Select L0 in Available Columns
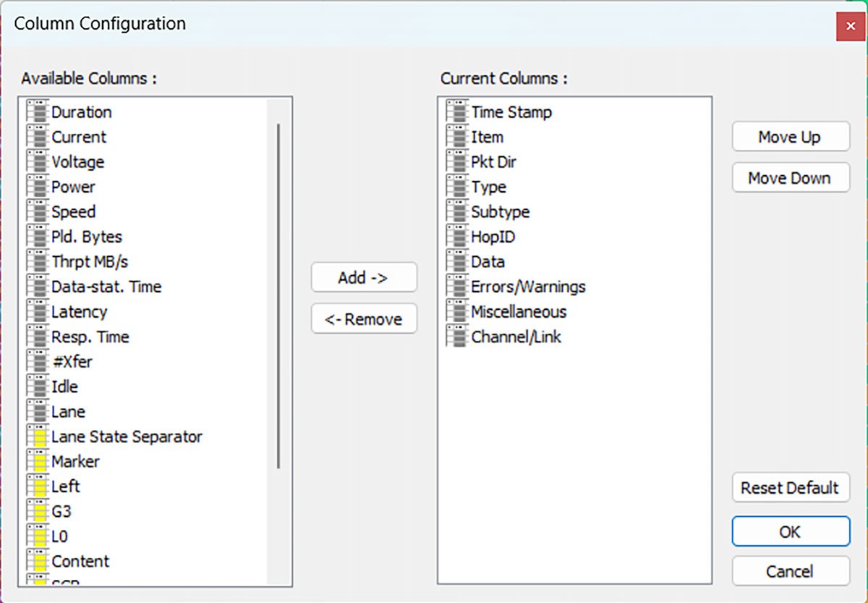Image resolution: width=868 pixels, height=603 pixels. (60, 536)
